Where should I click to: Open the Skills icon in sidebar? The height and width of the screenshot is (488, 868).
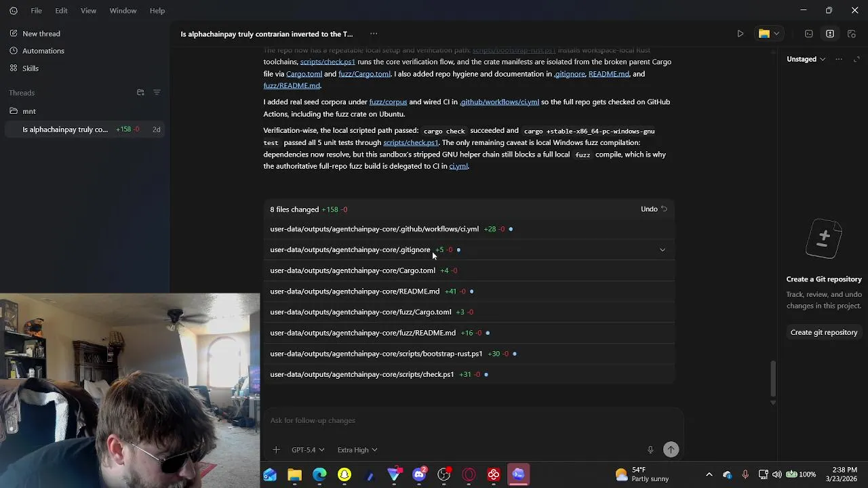point(14,68)
